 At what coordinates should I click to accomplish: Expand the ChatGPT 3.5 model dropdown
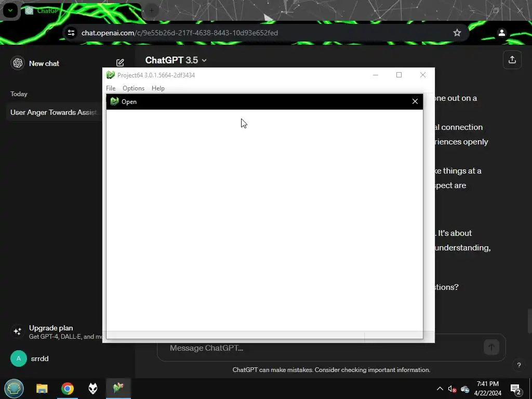176,60
